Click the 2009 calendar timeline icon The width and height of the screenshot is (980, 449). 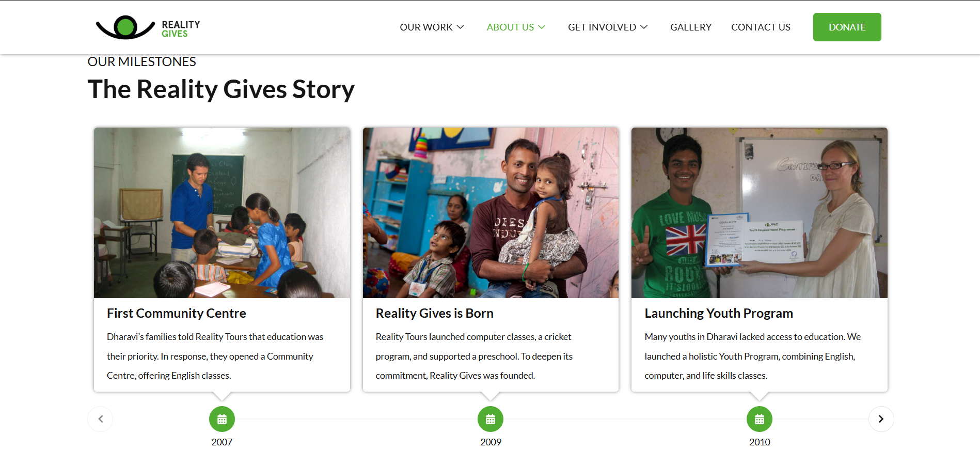click(491, 419)
